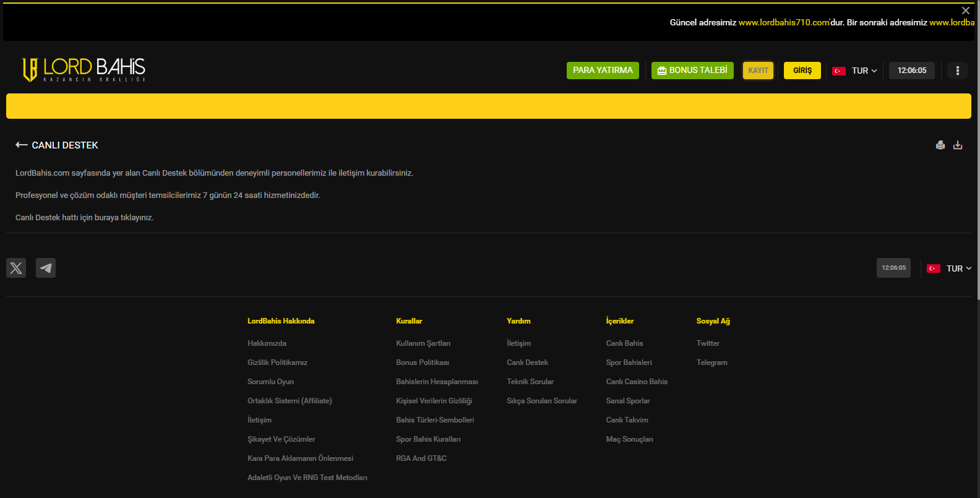This screenshot has width=980, height=498.
Task: Open RGA And GT&C link
Action: click(x=421, y=458)
